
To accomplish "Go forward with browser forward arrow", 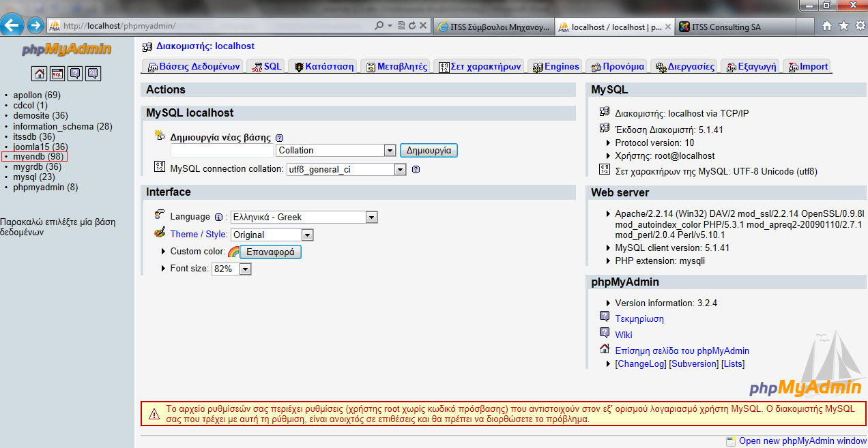I will [35, 26].
